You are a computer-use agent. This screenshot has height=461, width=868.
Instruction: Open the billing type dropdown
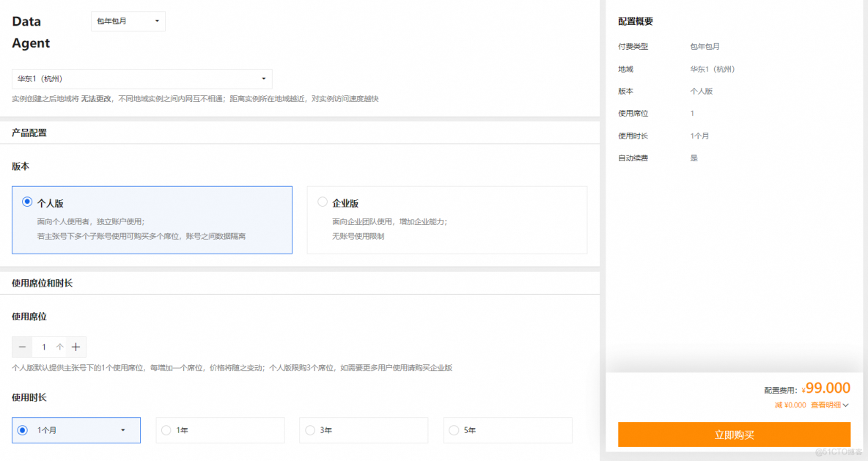pos(128,21)
